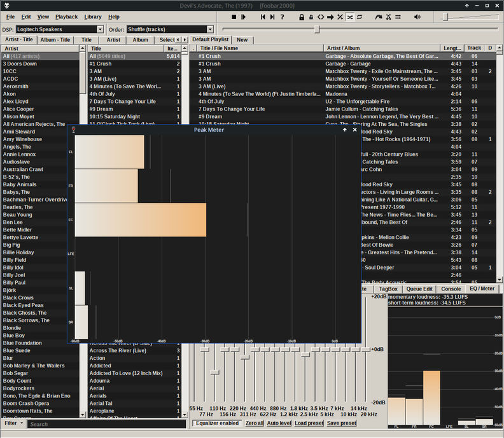Toggle the repeat loop button
This screenshot has width=504, height=438.
pos(360,17)
